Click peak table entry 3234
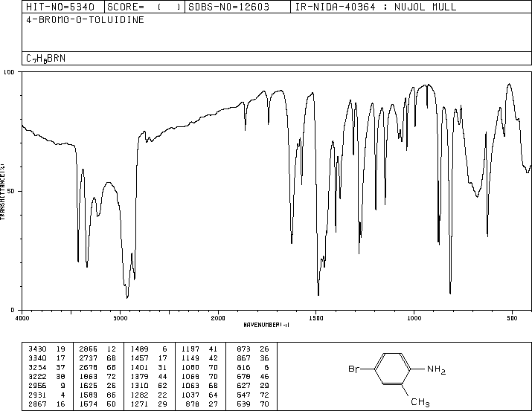532x411 pixels. pos(38,367)
